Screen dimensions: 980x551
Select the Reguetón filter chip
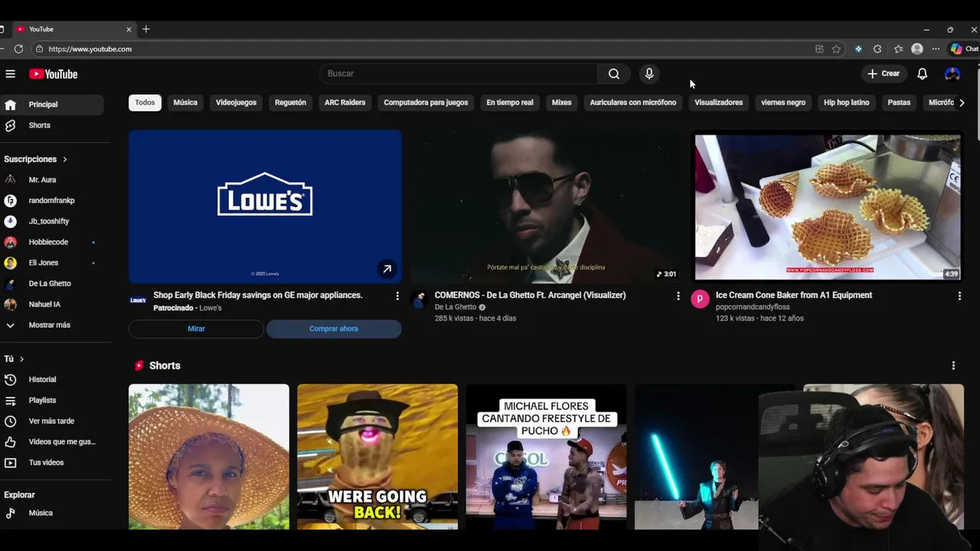tap(290, 103)
